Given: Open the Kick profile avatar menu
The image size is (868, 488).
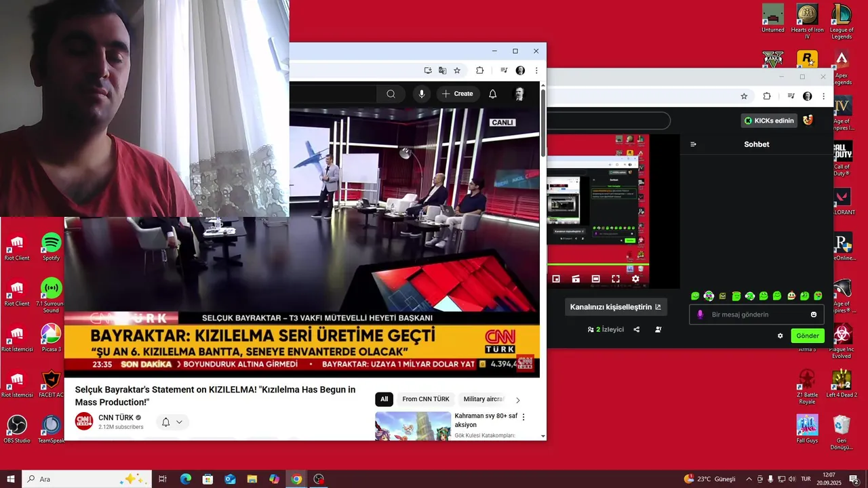Looking at the screenshot, I should coord(808,120).
